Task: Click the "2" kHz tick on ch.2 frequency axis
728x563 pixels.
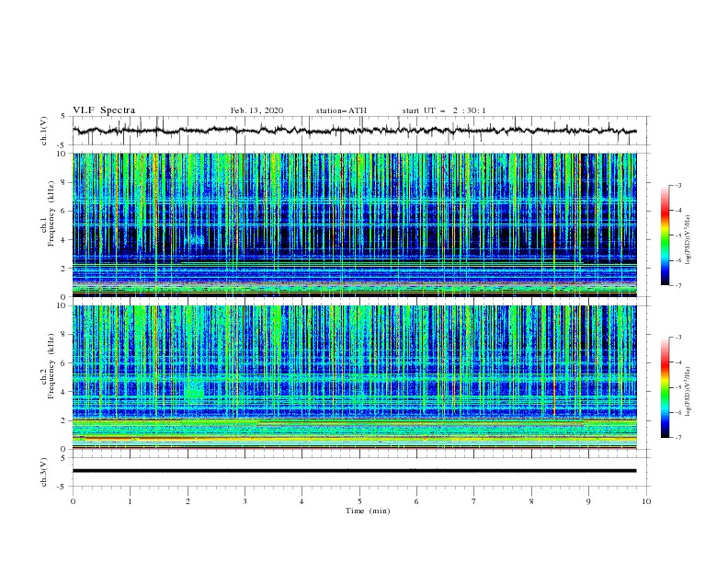Action: 64,420
